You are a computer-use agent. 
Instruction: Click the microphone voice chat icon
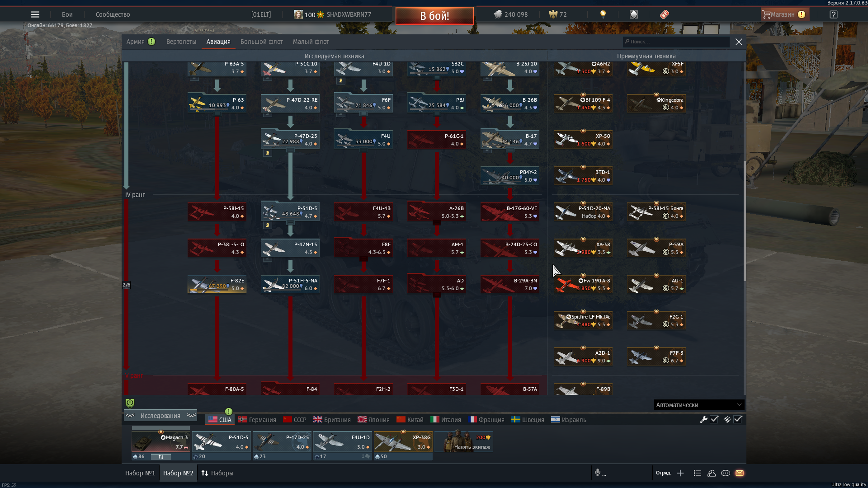[x=598, y=473]
